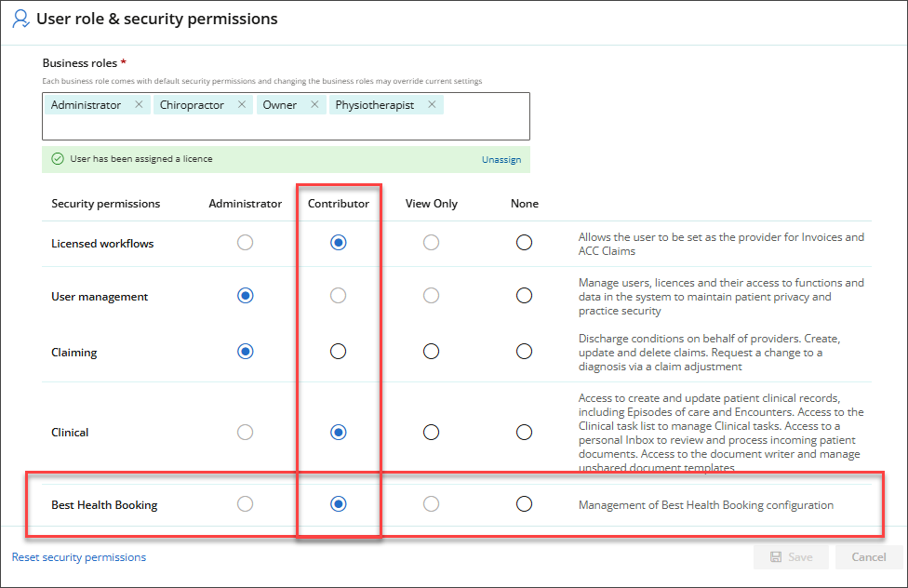Click the Contributor column header
The width and height of the screenshot is (908, 588).
[339, 204]
